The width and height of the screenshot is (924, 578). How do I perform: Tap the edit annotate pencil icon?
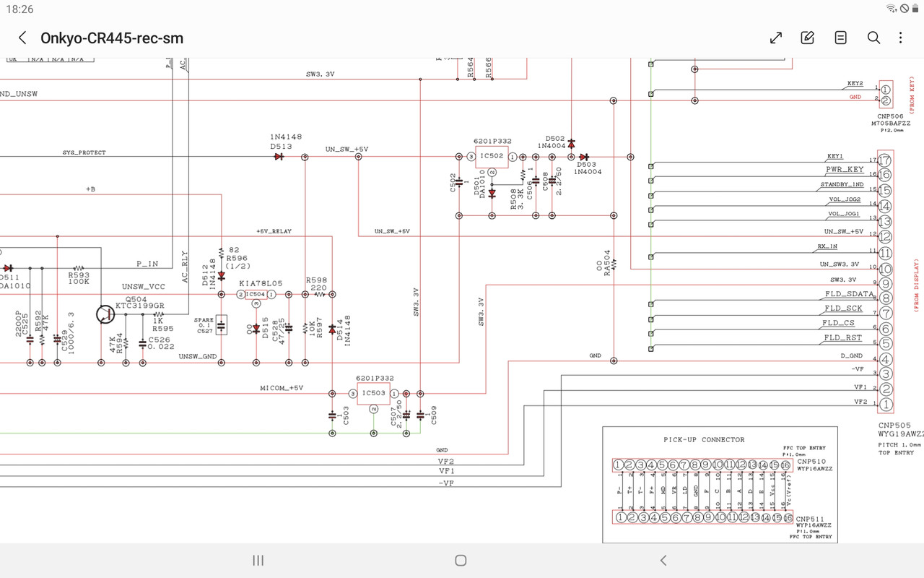(808, 38)
